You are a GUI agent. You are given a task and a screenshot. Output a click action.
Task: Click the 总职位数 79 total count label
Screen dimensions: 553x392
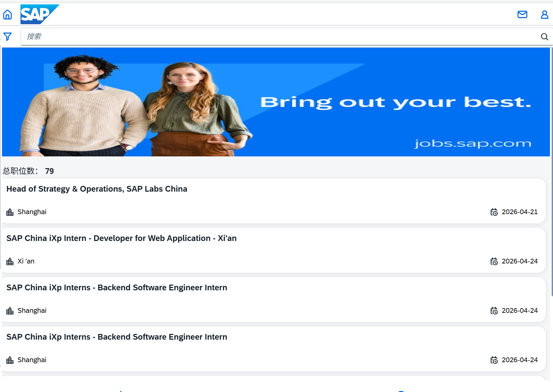point(28,171)
